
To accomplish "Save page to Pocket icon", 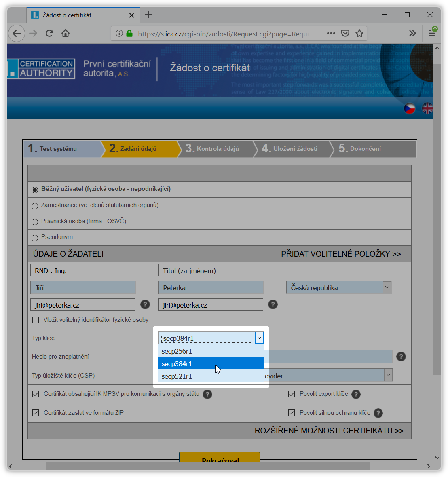I will [x=345, y=33].
